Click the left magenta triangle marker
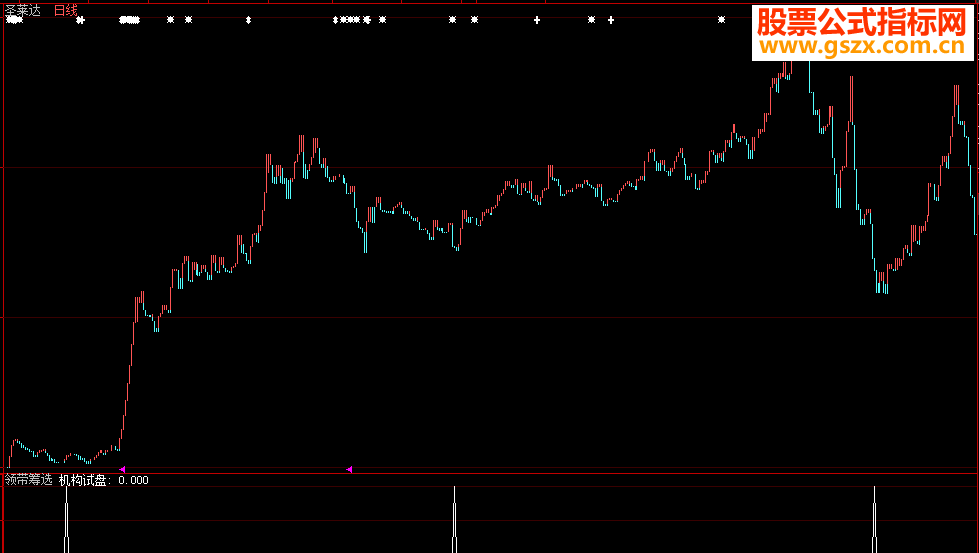This screenshot has width=979, height=553. pyautogui.click(x=122, y=469)
